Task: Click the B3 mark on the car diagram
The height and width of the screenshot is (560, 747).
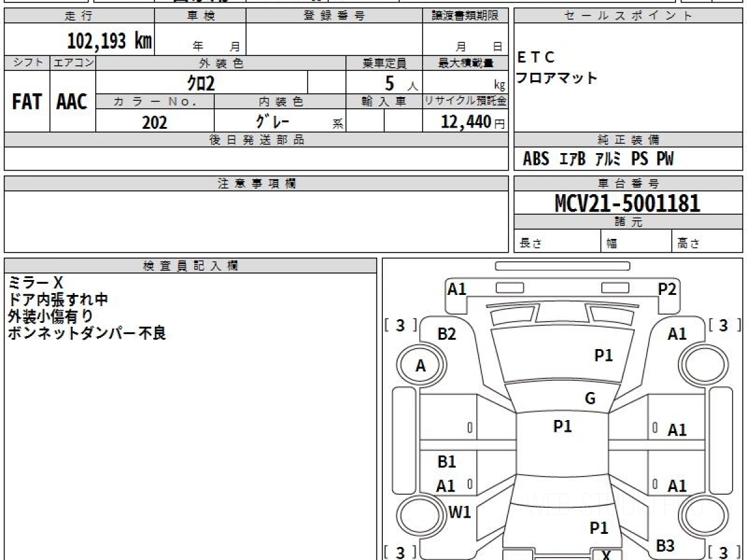Action: pyautogui.click(x=665, y=546)
